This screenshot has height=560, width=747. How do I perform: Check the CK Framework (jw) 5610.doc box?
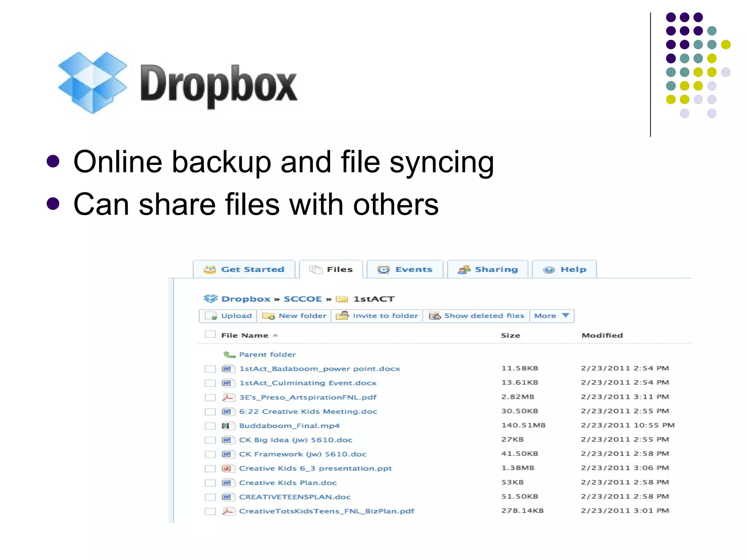pos(210,454)
